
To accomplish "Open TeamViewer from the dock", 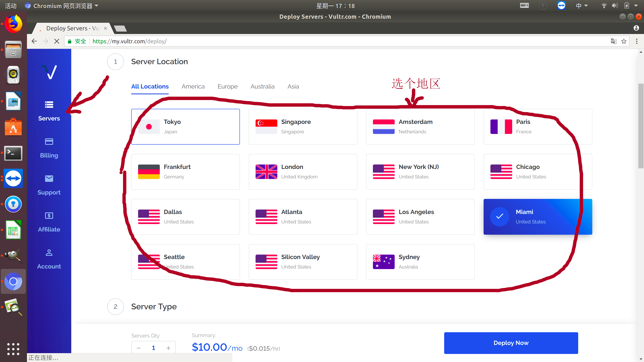I will point(13,178).
